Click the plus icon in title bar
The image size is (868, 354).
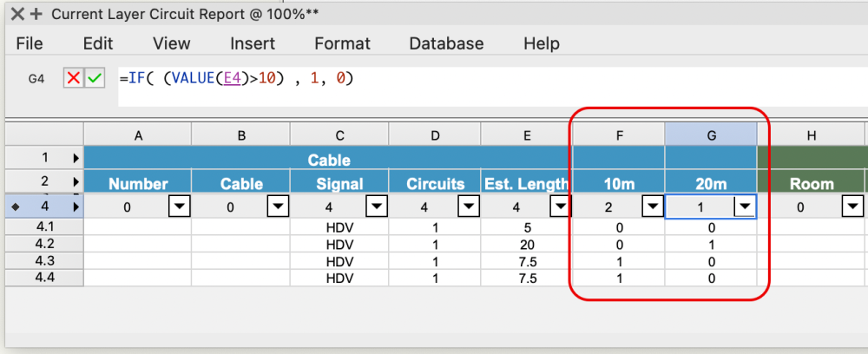tap(36, 14)
